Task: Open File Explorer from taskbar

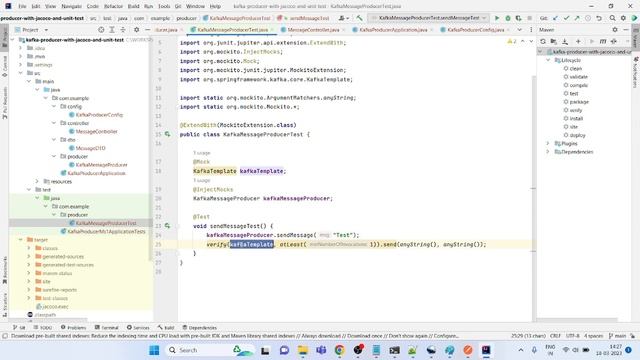Action: click(303, 350)
